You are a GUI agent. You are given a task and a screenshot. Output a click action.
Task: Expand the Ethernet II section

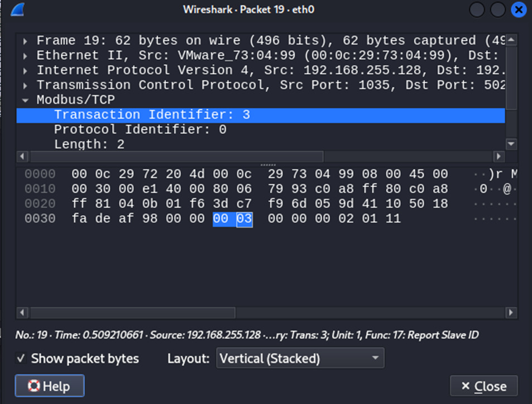click(x=25, y=55)
